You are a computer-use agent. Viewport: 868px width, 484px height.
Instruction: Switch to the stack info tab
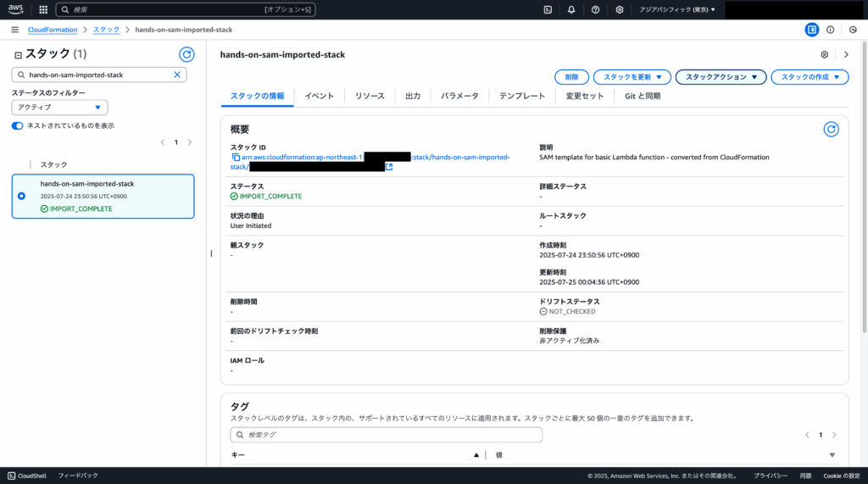point(257,96)
